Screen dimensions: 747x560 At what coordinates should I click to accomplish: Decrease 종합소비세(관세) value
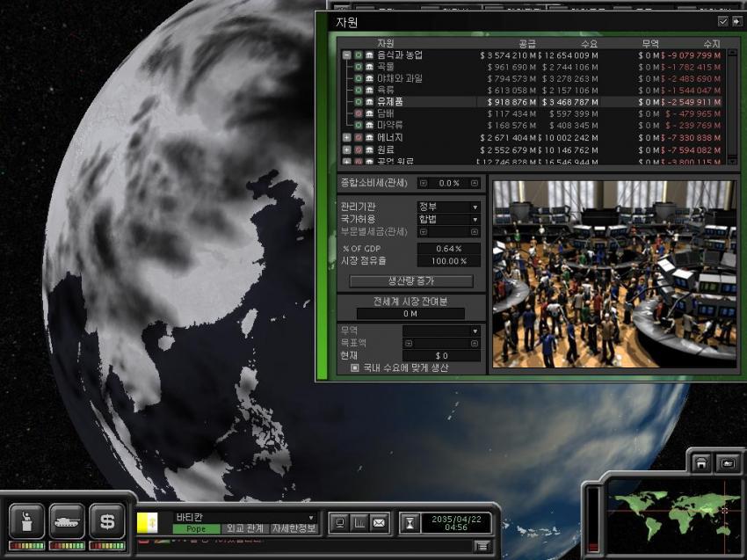423,184
